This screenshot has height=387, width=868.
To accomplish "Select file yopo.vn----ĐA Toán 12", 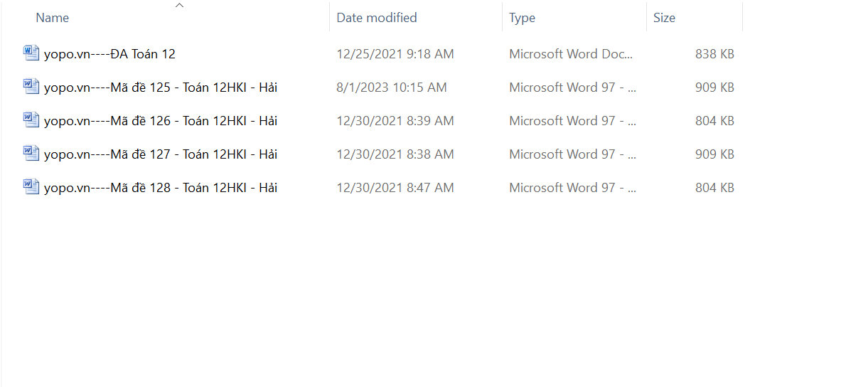I will pyautogui.click(x=109, y=54).
